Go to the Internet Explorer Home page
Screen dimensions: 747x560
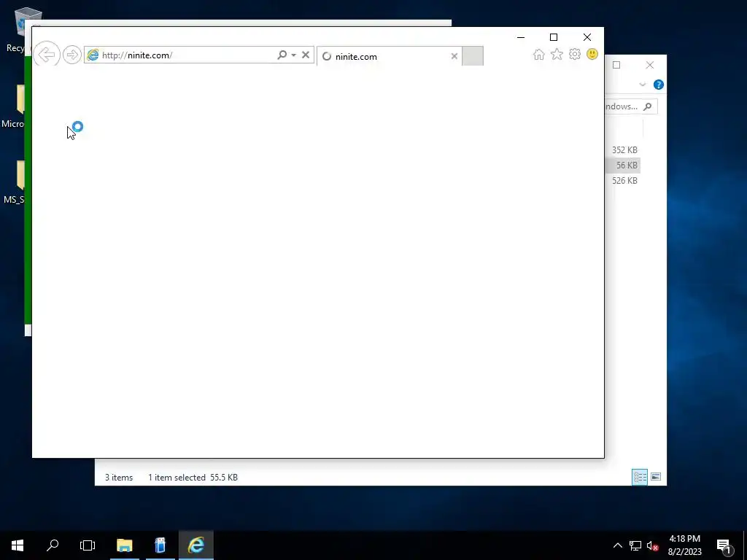(539, 54)
